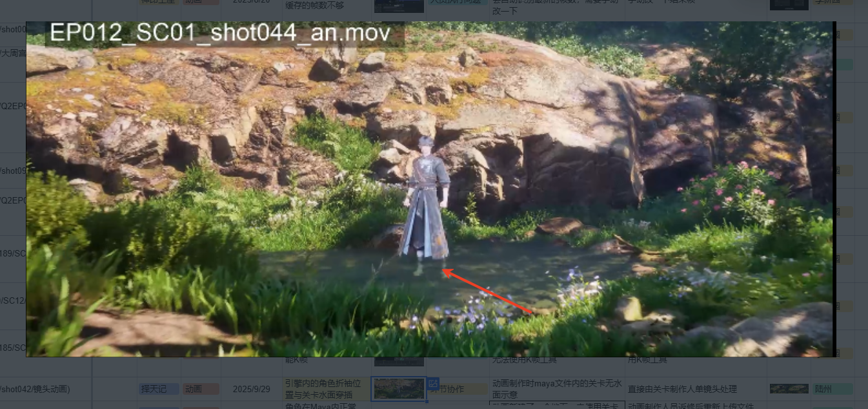This screenshot has height=409, width=868.
Task: Select the 陆州 assignee tag
Action: tap(832, 389)
